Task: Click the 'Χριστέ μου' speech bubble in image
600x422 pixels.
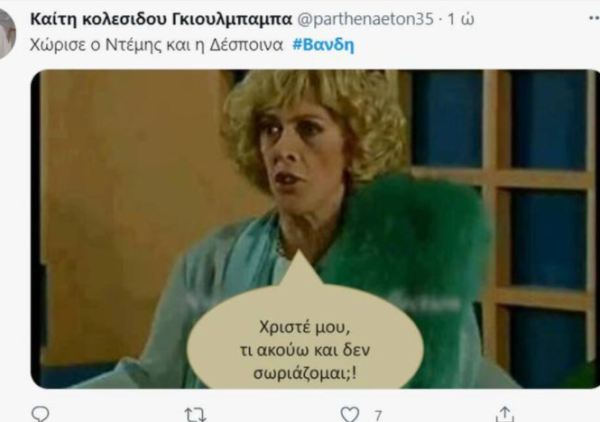Action: click(x=305, y=337)
